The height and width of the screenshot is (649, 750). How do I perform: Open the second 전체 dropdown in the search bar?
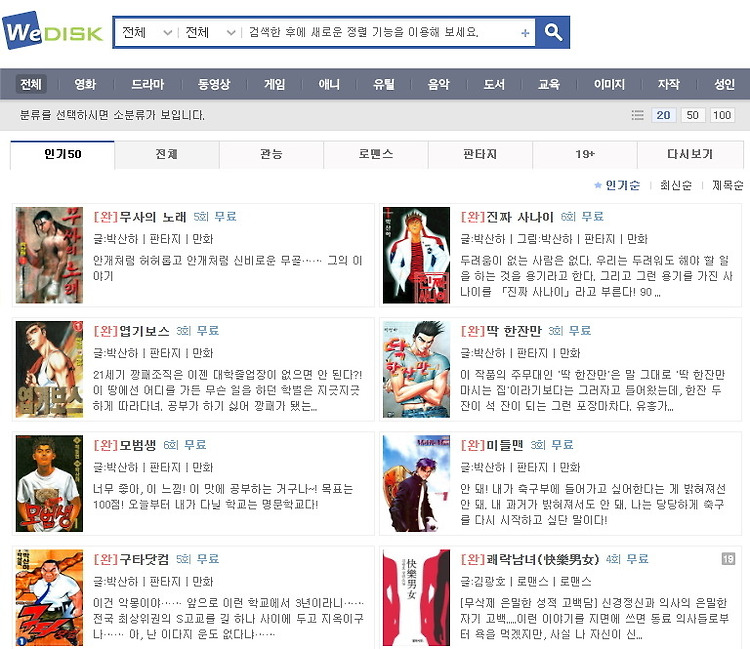coord(210,33)
